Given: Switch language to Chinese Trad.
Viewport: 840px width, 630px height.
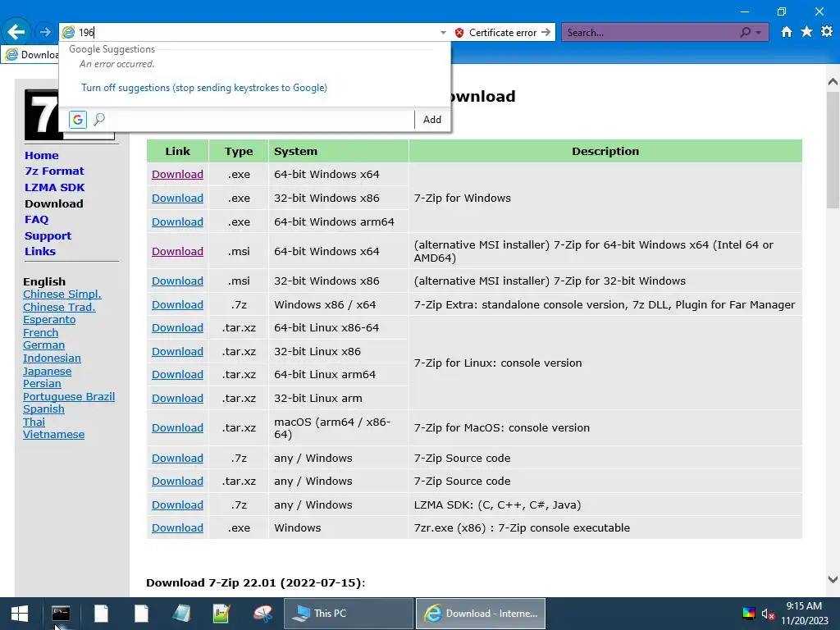Looking at the screenshot, I should pyautogui.click(x=59, y=307).
